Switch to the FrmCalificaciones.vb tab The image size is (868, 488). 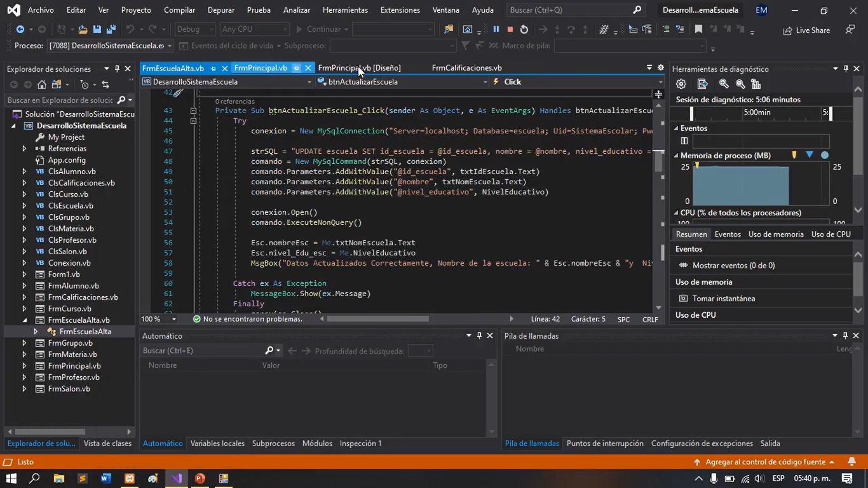coord(466,68)
